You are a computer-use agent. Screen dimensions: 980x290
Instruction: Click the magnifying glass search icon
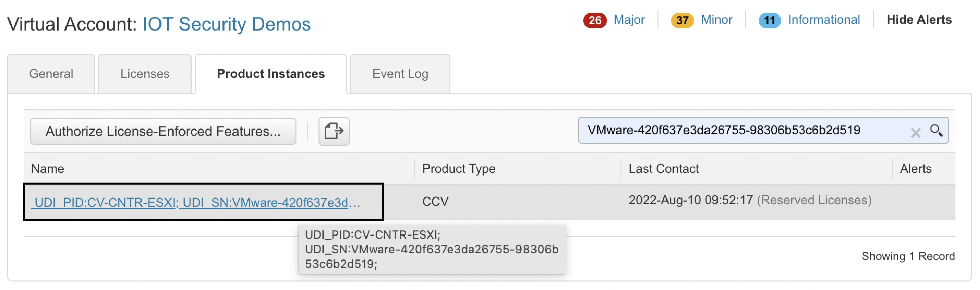936,130
